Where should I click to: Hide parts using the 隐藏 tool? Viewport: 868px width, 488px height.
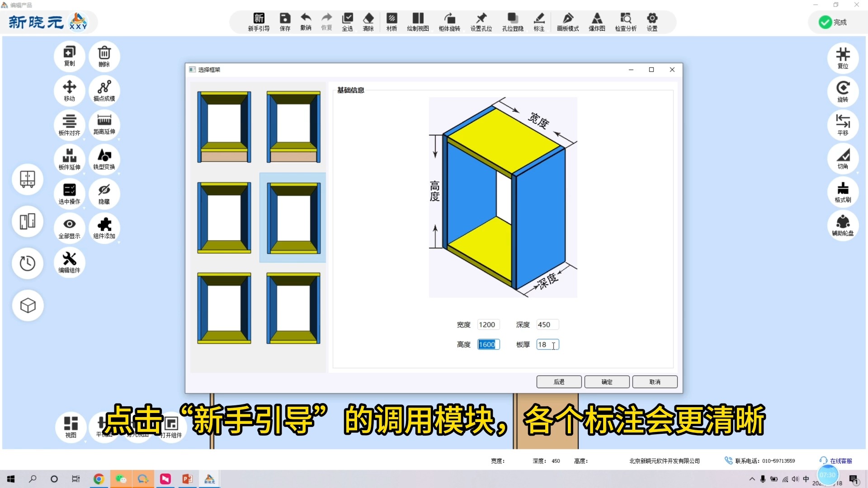tap(104, 193)
